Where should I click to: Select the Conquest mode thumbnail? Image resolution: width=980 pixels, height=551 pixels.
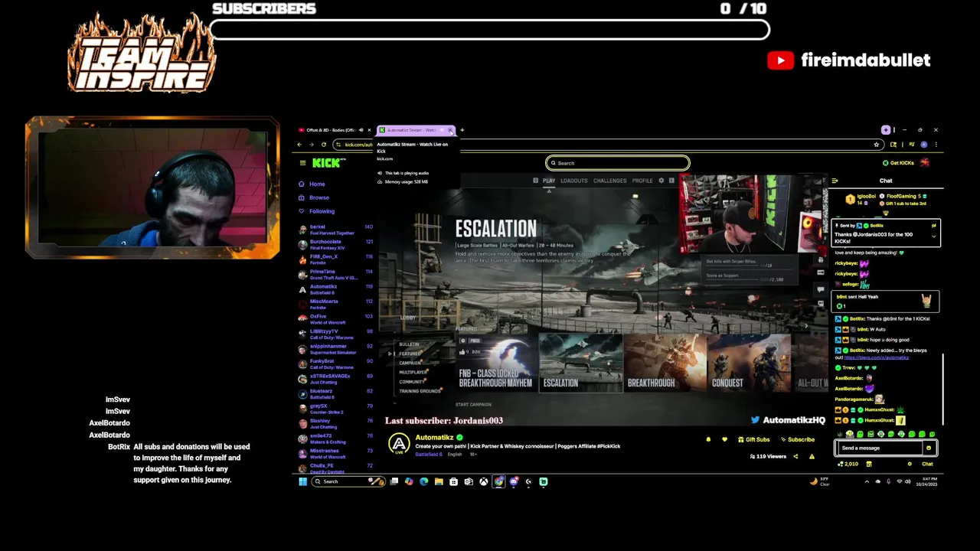(x=749, y=363)
